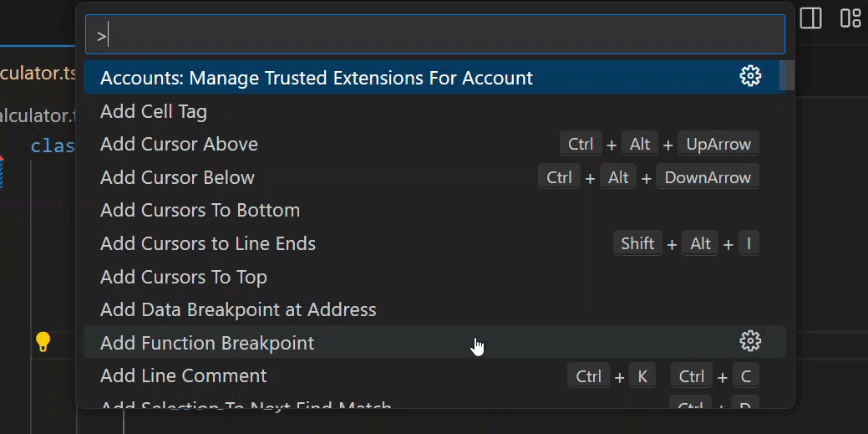
Task: Toggle the secondary side bar layout icon
Action: click(810, 18)
